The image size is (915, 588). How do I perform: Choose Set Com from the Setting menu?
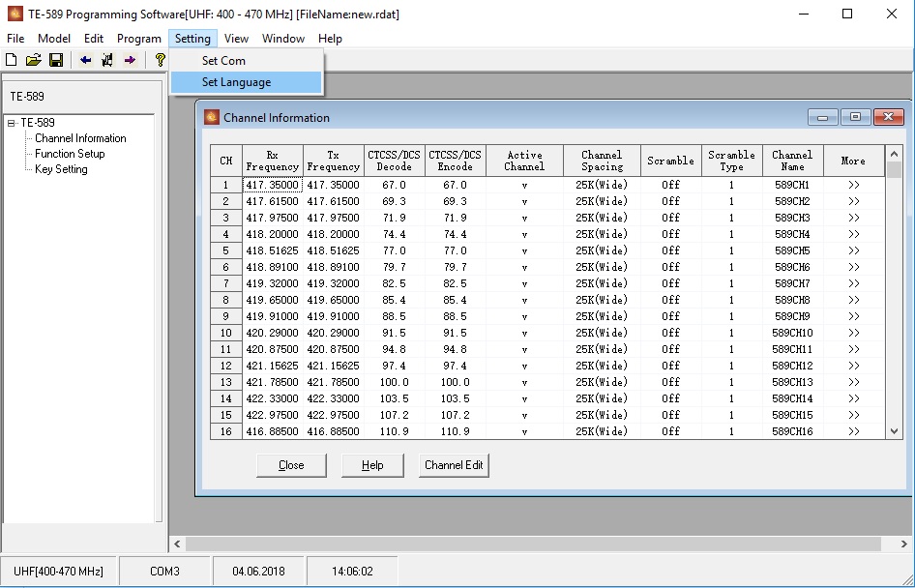tap(247, 61)
